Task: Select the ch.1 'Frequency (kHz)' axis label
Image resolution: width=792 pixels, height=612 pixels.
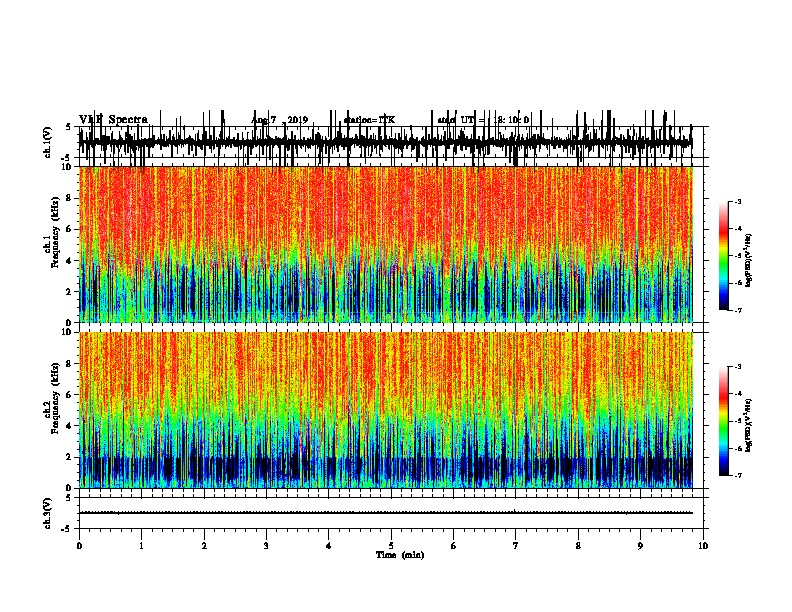Action: pyautogui.click(x=55, y=233)
